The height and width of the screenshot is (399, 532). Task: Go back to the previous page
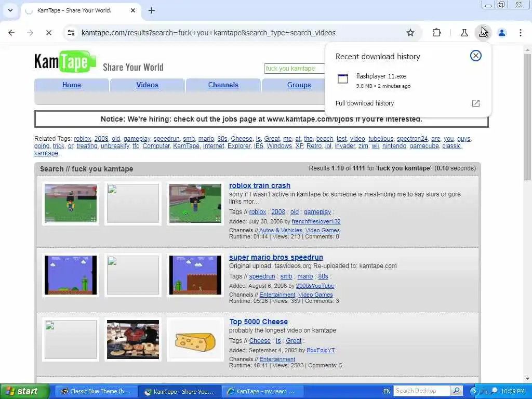[11, 33]
